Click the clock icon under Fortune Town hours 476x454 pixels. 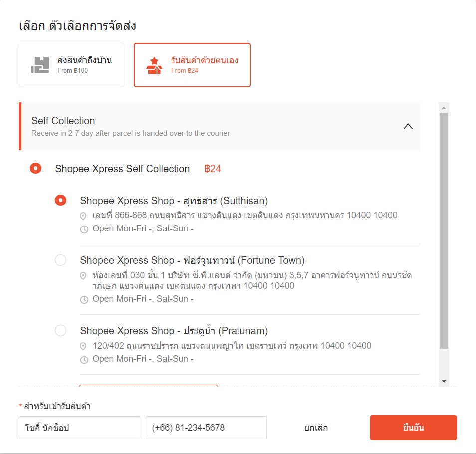84,299
